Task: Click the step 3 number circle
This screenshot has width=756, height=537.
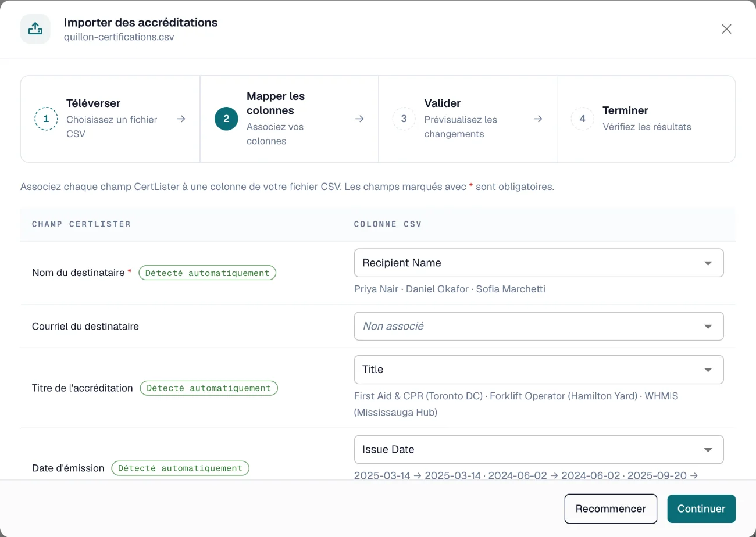Action: [404, 119]
